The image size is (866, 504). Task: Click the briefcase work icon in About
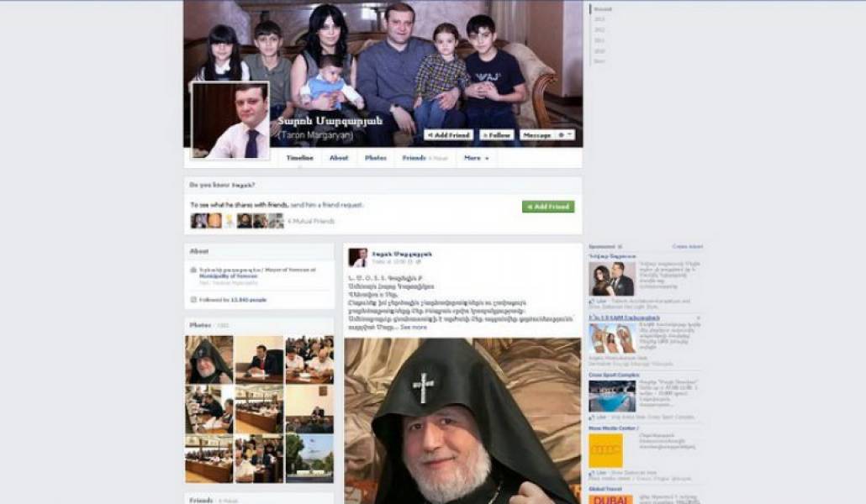pyautogui.click(x=193, y=270)
